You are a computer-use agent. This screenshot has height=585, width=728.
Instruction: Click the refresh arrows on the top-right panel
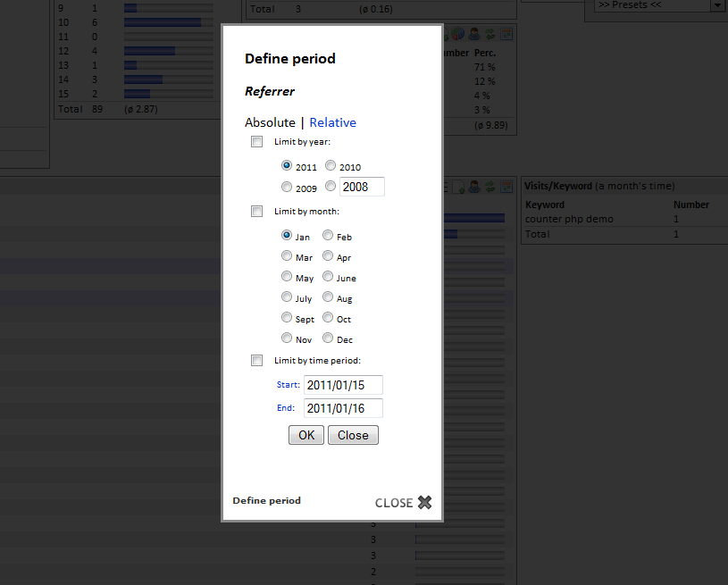click(x=490, y=33)
